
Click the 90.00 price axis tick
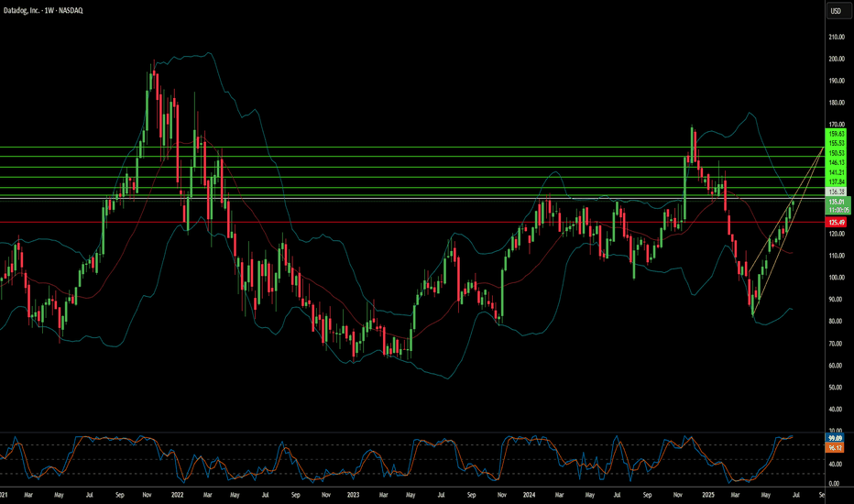pyautogui.click(x=836, y=299)
